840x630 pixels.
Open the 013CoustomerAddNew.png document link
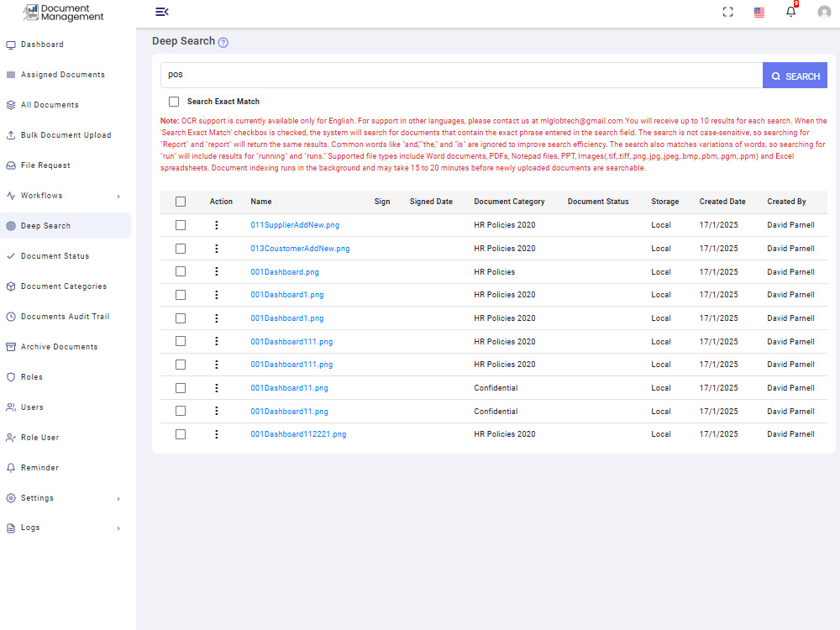click(300, 249)
